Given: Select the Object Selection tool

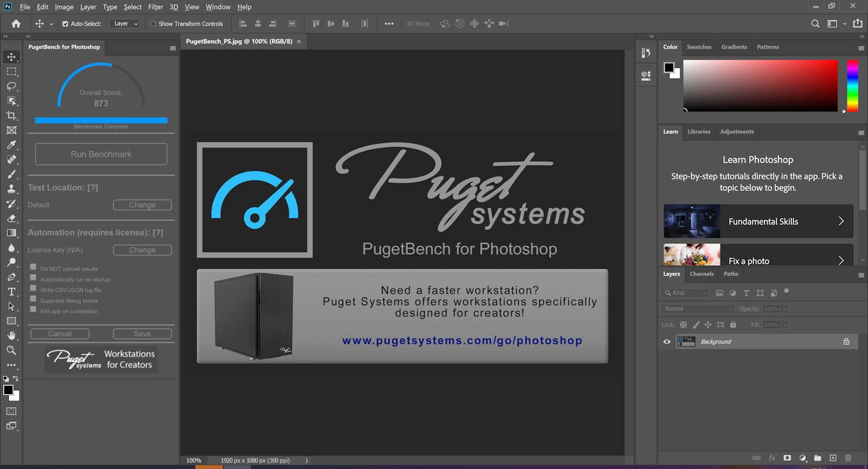Looking at the screenshot, I should point(11,101).
